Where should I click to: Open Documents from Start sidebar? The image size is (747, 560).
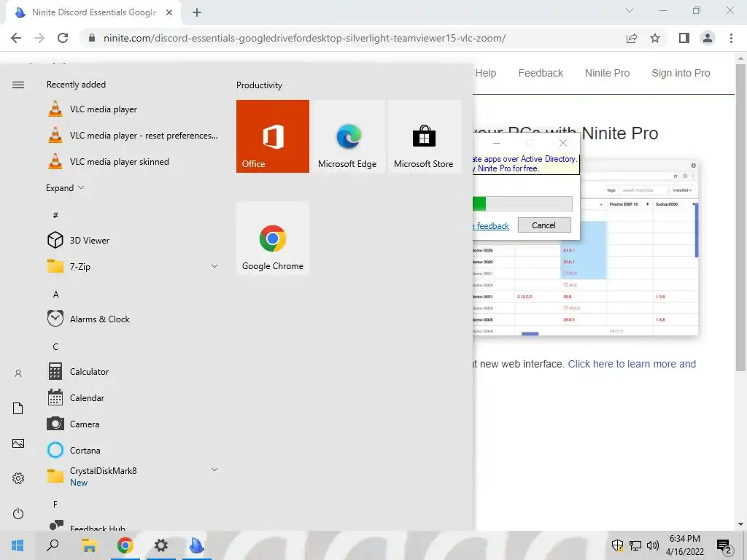tap(18, 408)
